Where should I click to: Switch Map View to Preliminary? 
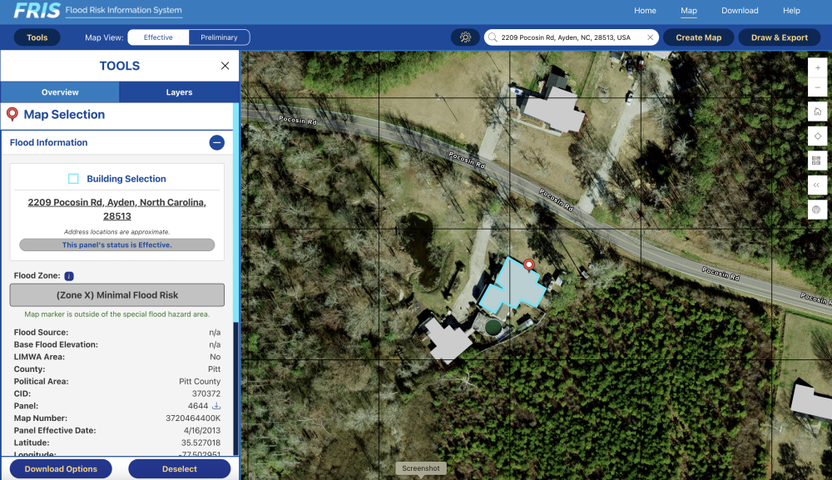[219, 38]
